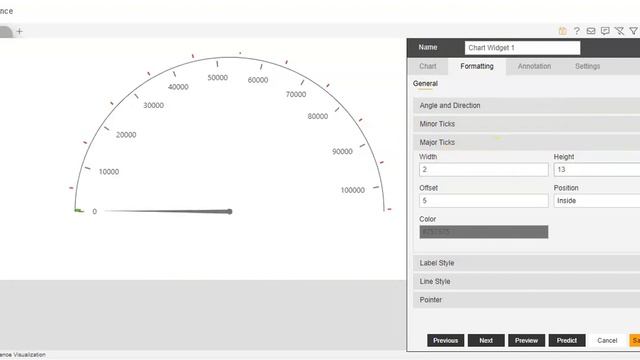The image size is (640, 360).
Task: Click the Preview button
Action: 526,340
